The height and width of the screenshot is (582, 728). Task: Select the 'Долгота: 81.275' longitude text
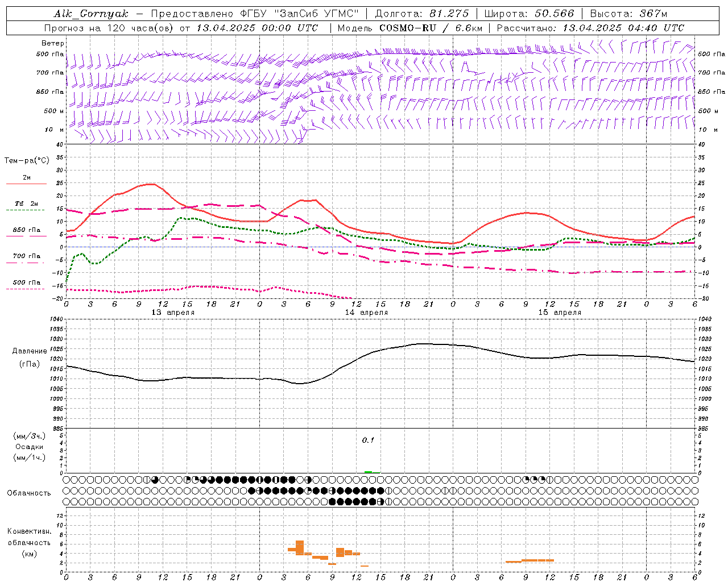coord(422,14)
